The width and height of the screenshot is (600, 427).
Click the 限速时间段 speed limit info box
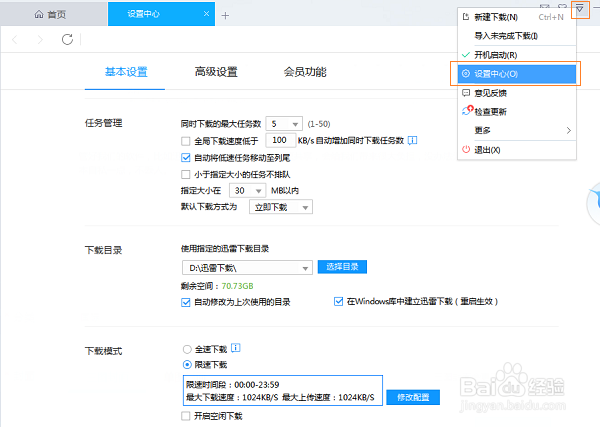283,391
